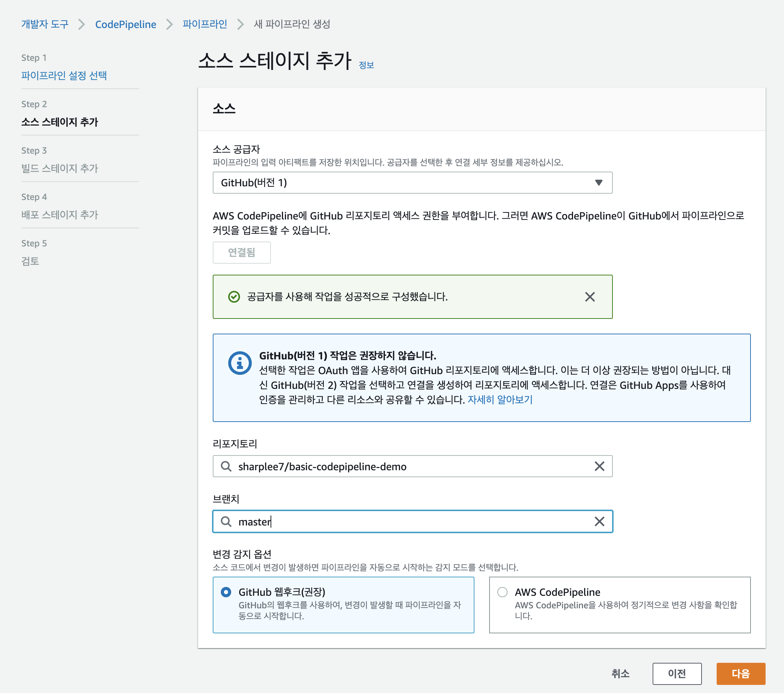Image resolution: width=784 pixels, height=693 pixels.
Task: Select Step 2 소스 스테이지 추가
Action: coord(60,122)
